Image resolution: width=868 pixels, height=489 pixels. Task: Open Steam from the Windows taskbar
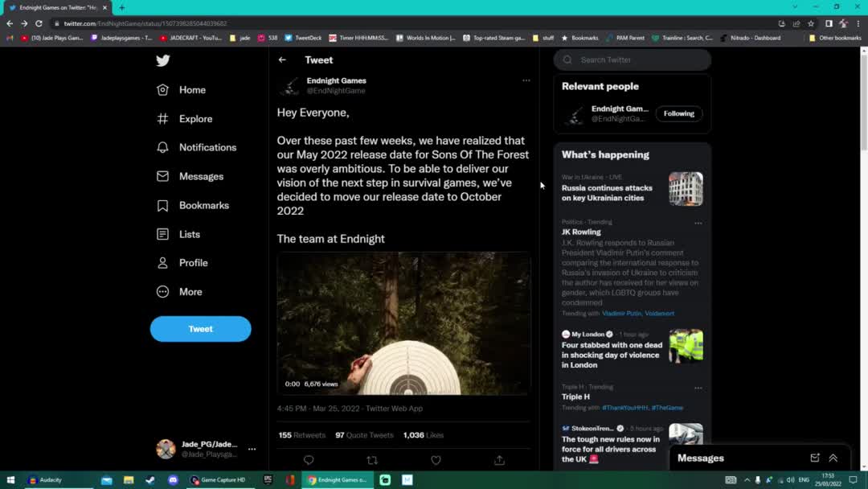(150, 480)
